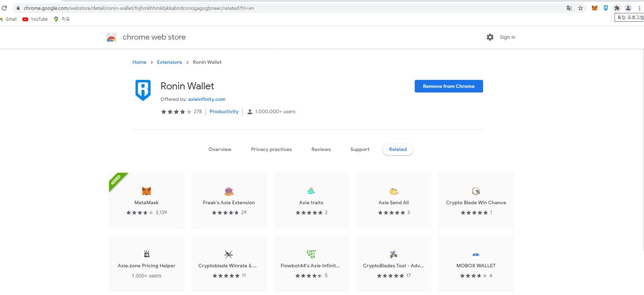Click the Ronin Wallet star rating
The image size is (644, 295).
coord(176,112)
